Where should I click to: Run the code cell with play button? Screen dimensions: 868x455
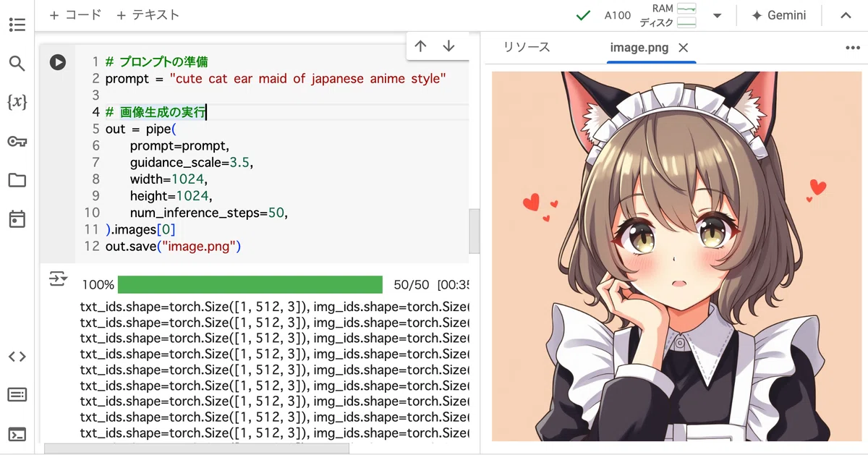(58, 62)
